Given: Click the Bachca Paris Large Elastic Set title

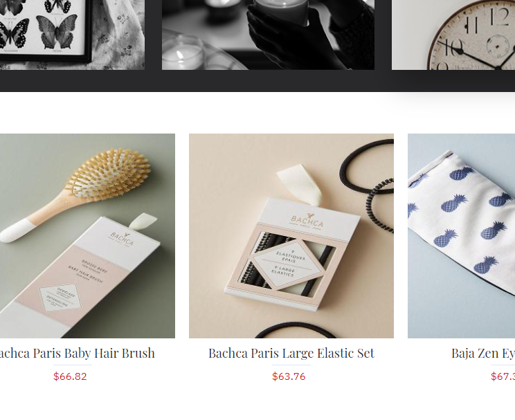Looking at the screenshot, I should pyautogui.click(x=291, y=354).
